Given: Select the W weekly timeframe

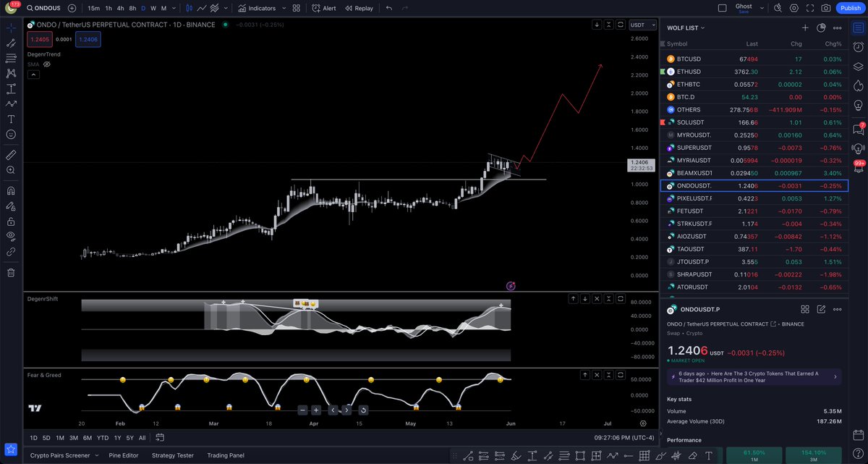Looking at the screenshot, I should click(153, 8).
